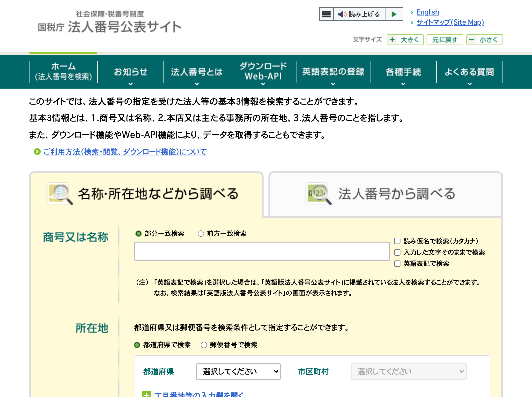Screen dimensions: 532x397
Task: Select the 法人番号から調べる tab
Action: tap(385, 194)
